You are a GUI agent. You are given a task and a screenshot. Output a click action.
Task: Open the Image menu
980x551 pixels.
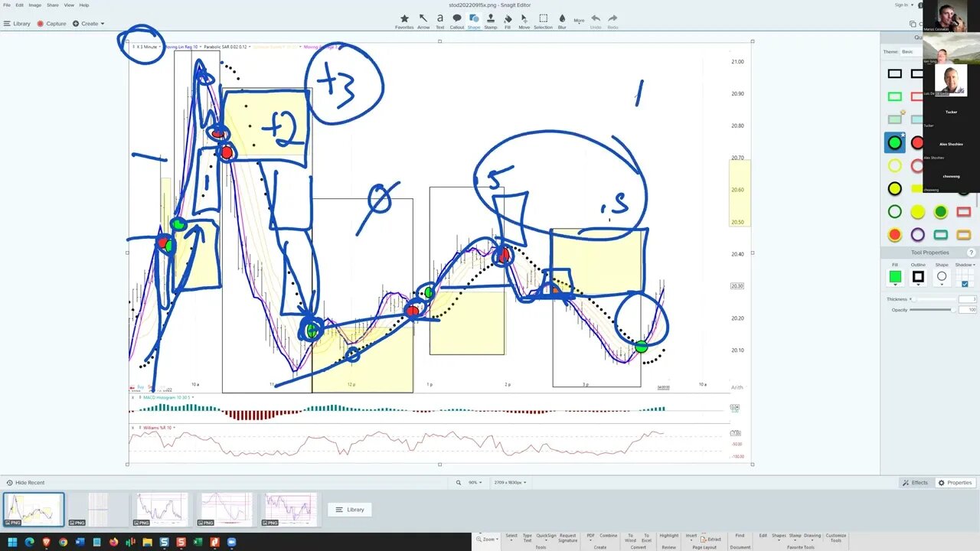[35, 5]
